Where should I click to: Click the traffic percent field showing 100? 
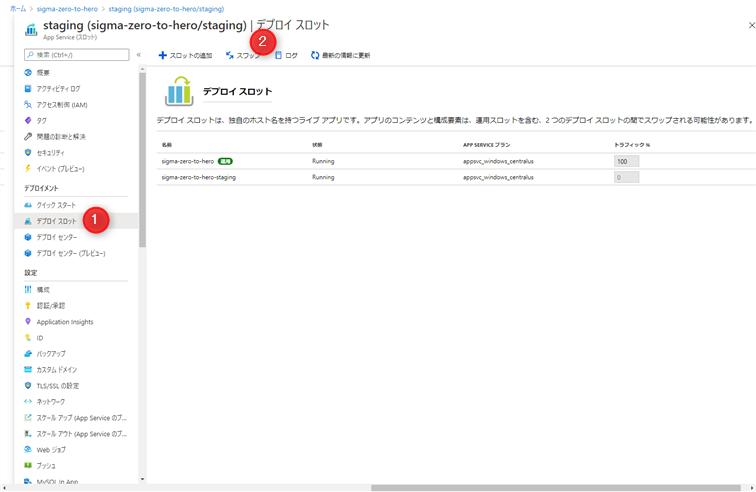[626, 161]
